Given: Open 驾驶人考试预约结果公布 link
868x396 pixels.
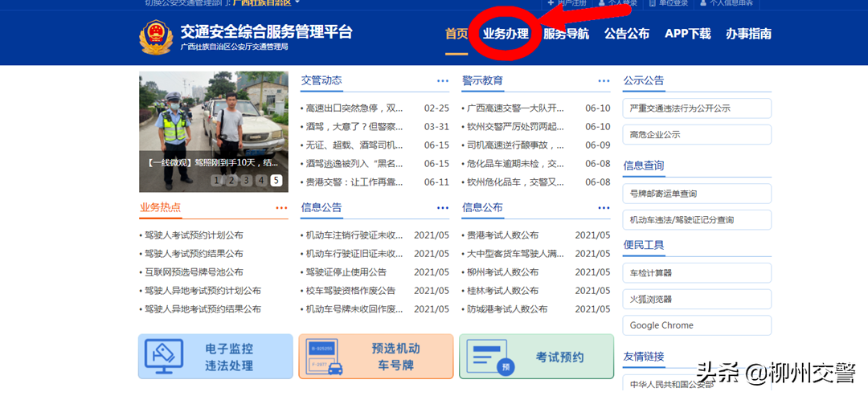Looking at the screenshot, I should coord(194,254).
